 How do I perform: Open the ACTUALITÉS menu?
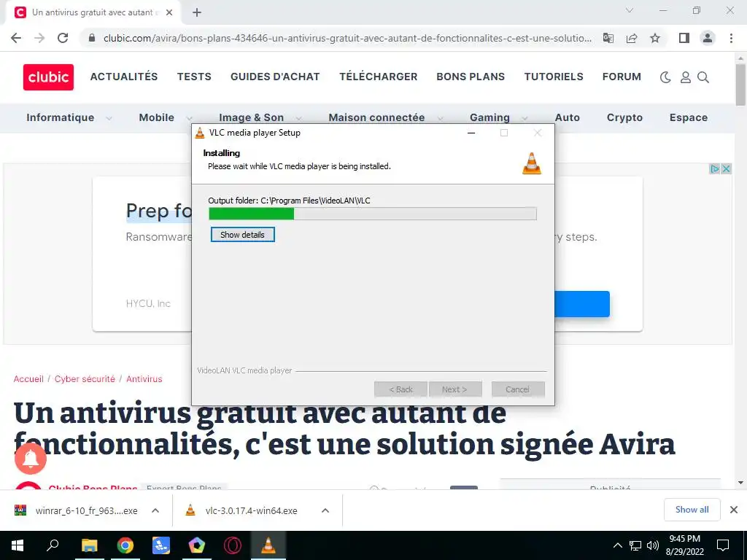tap(124, 77)
